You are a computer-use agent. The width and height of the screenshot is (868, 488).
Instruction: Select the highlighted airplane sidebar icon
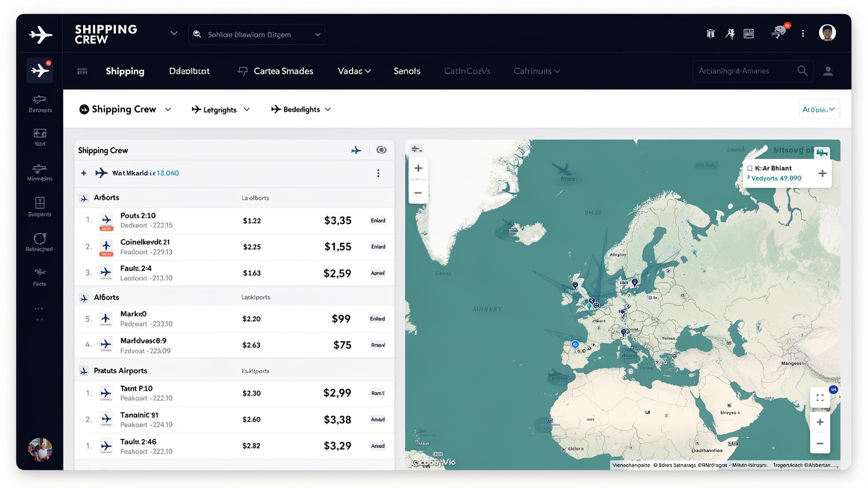[x=40, y=70]
